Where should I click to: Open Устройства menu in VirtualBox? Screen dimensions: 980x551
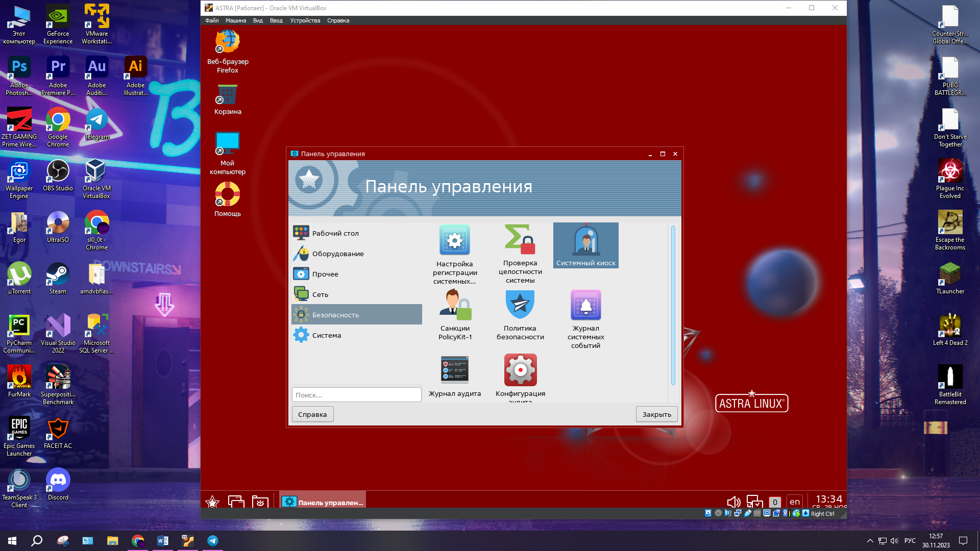click(305, 20)
